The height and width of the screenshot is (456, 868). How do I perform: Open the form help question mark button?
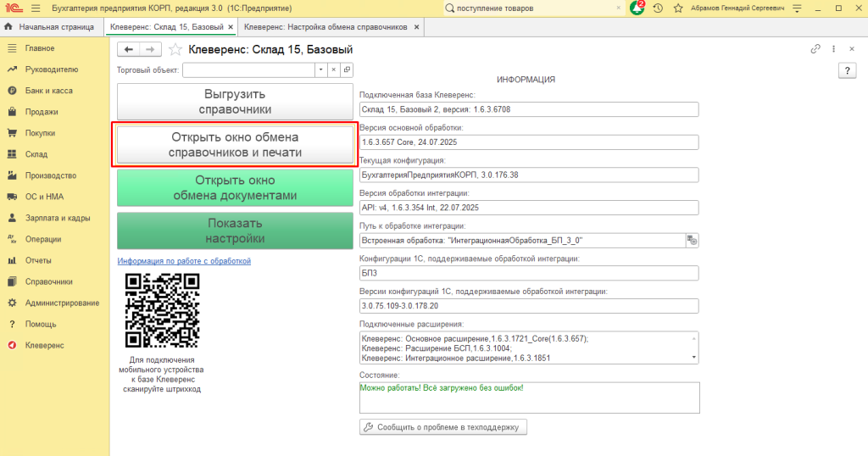point(849,71)
